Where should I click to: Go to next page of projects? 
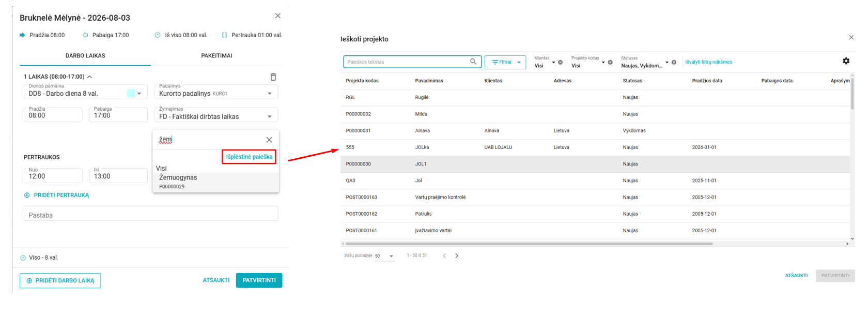click(x=457, y=256)
